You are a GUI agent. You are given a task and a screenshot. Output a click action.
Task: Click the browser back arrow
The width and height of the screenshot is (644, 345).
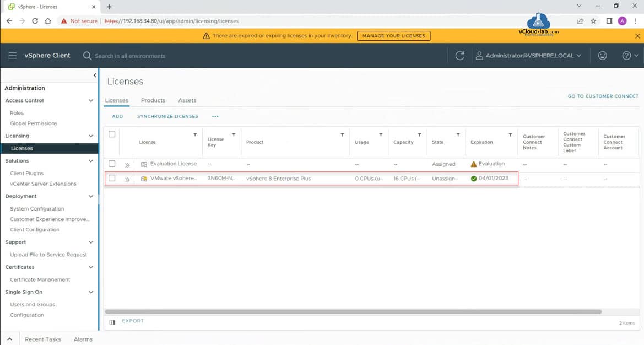coord(9,21)
